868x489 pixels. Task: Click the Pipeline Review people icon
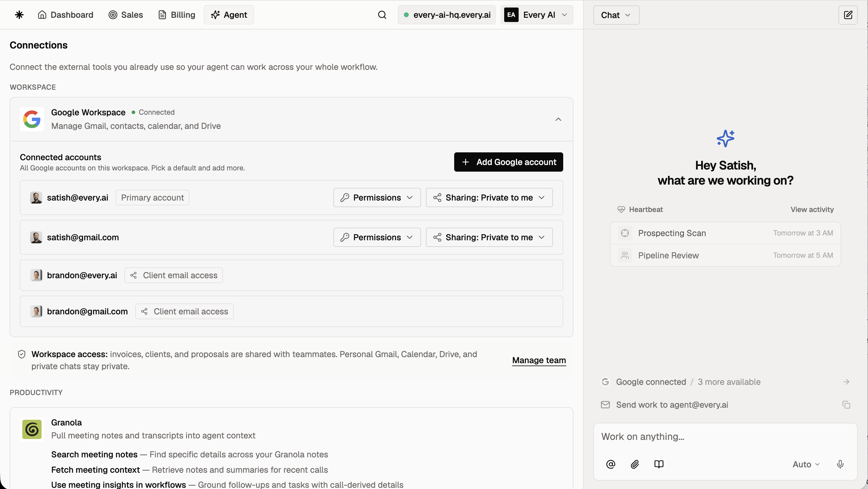pos(625,255)
